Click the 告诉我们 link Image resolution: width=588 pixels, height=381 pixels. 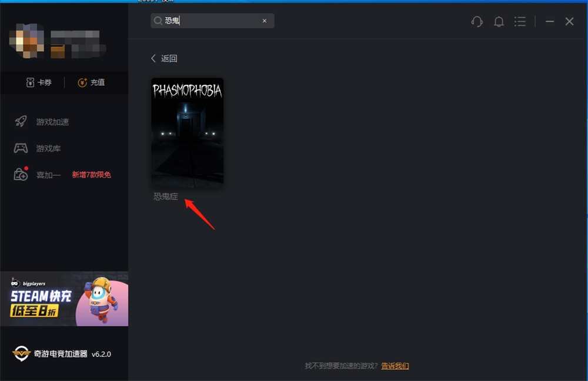click(x=395, y=366)
